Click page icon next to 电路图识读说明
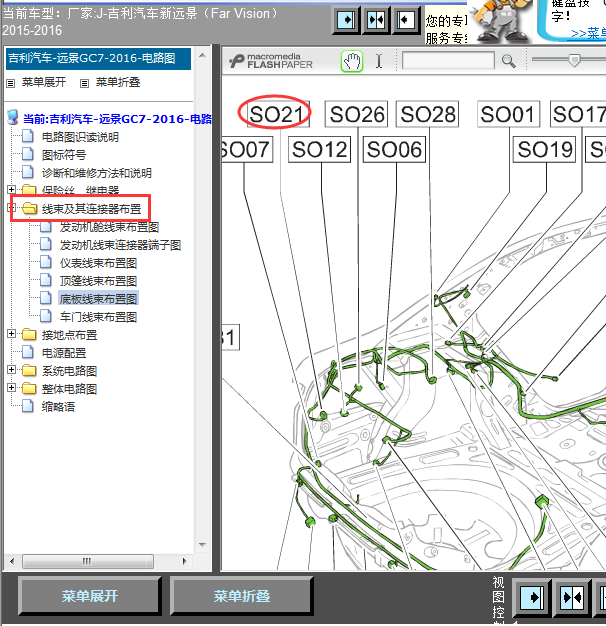This screenshot has width=606, height=626. pyautogui.click(x=28, y=136)
